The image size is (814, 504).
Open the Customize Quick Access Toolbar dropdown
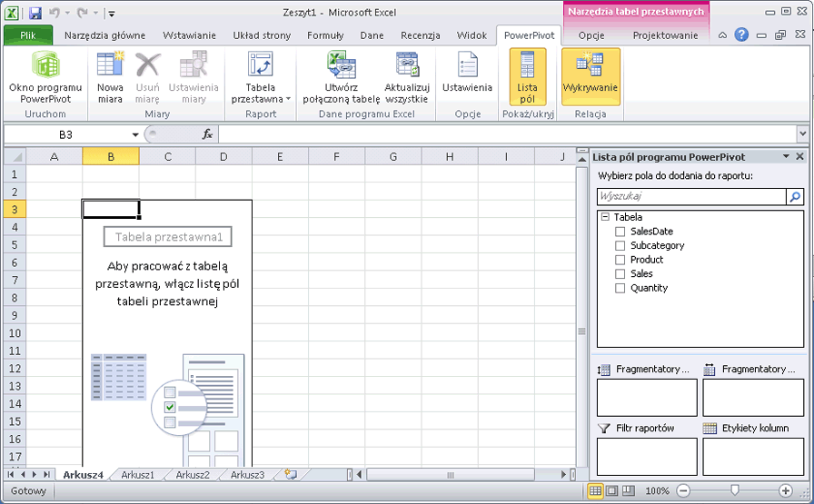coord(112,14)
